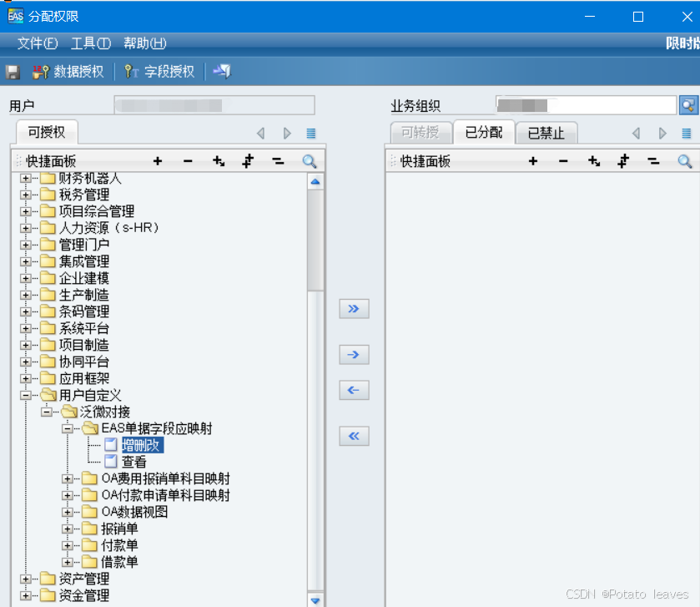The image size is (700, 607).
Task: Click the EAS application icon in title bar
Action: coord(16,17)
